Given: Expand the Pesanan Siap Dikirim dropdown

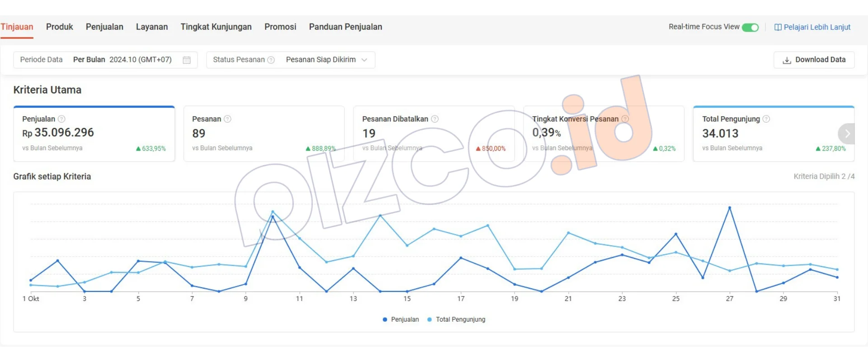Looking at the screenshot, I should [326, 60].
